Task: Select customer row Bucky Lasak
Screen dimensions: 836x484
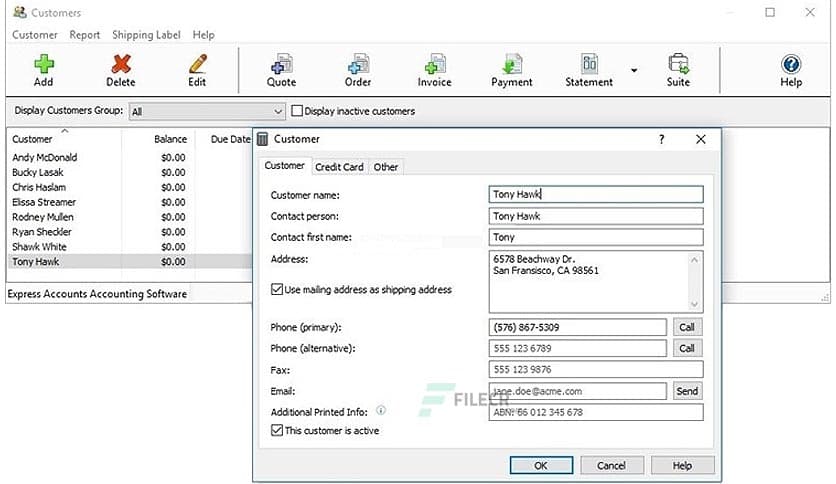Action: coord(130,172)
